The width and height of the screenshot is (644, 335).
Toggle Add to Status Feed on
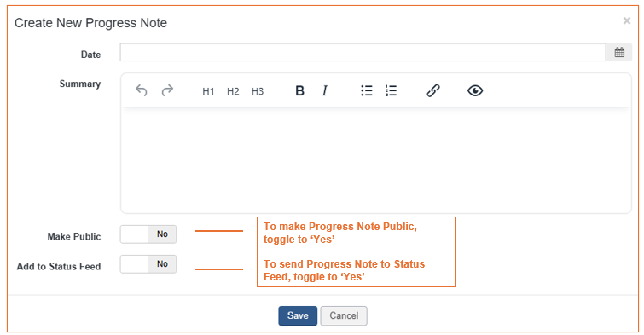[148, 264]
